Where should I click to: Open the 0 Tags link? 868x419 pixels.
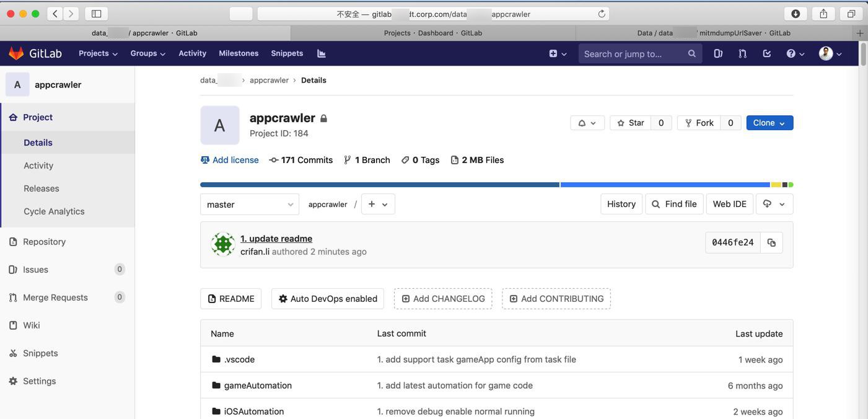(420, 160)
